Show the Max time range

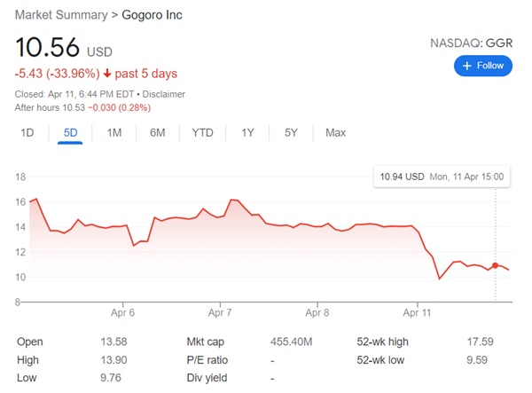coord(335,132)
